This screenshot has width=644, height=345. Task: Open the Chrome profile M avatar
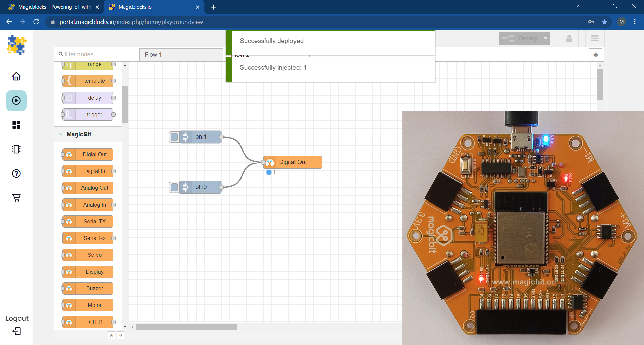621,22
